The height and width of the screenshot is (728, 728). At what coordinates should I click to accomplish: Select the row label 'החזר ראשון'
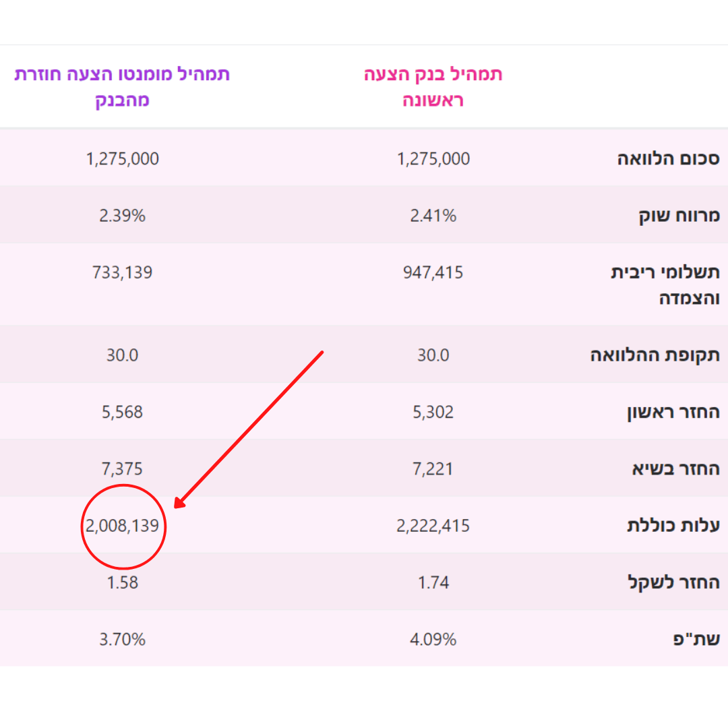[673, 413]
